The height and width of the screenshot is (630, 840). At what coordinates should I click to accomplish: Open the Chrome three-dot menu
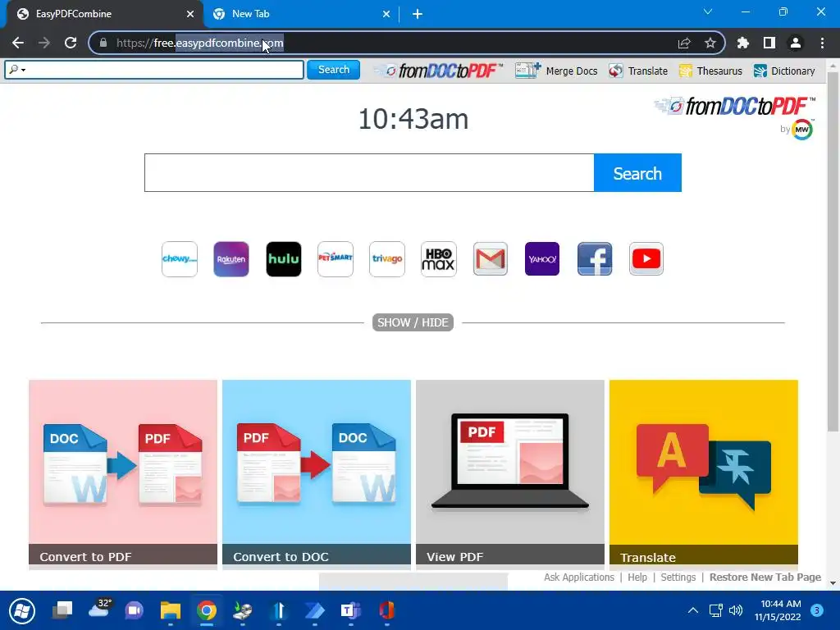pyautogui.click(x=822, y=43)
